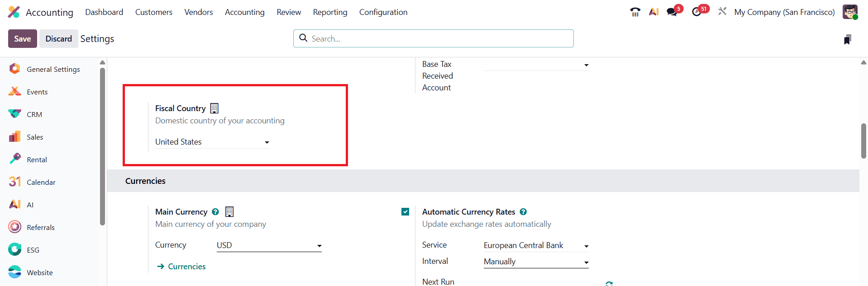Open the Review menu

tap(289, 12)
